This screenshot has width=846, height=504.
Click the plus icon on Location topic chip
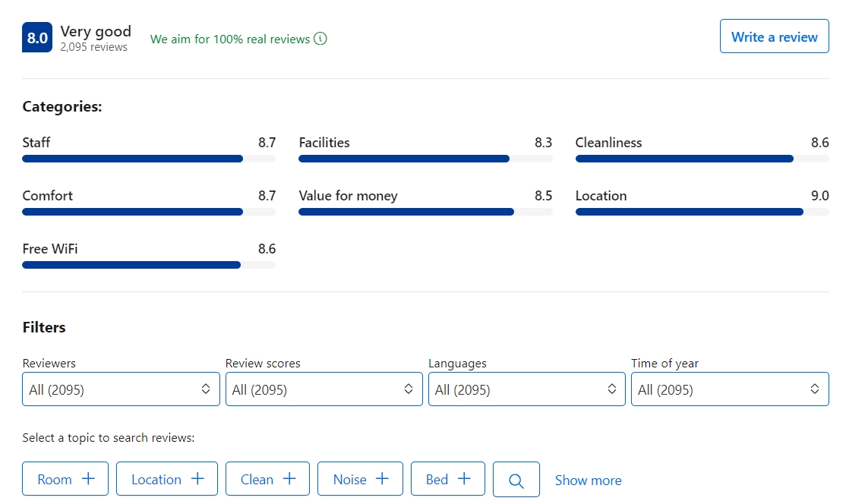[x=198, y=479]
